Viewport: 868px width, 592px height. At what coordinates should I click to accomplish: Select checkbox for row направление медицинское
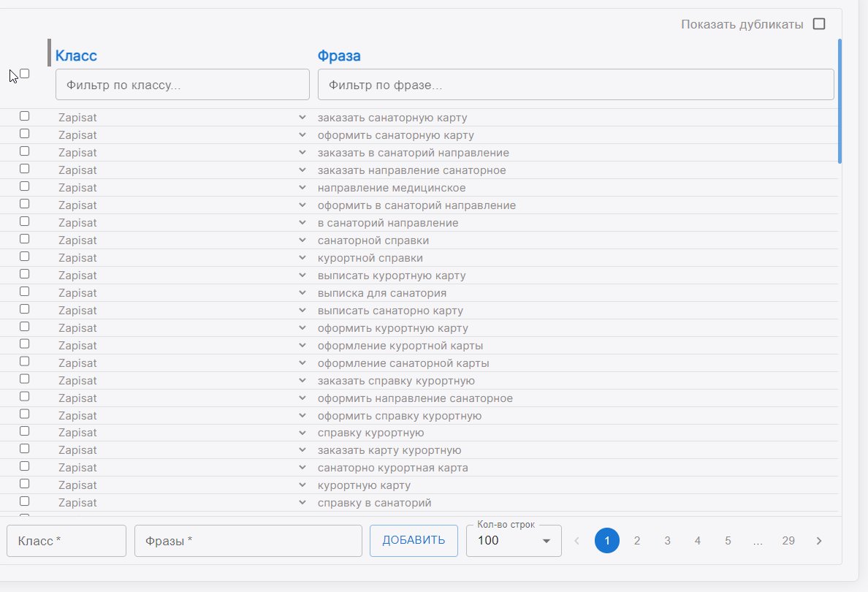coord(25,186)
